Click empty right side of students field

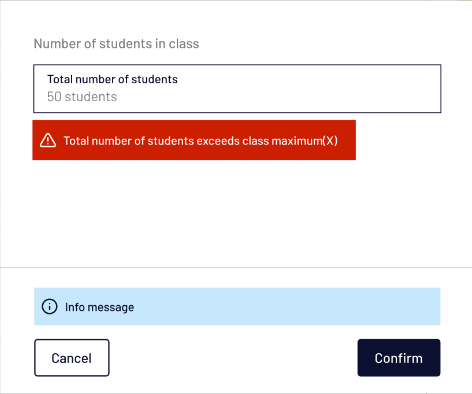(317, 88)
